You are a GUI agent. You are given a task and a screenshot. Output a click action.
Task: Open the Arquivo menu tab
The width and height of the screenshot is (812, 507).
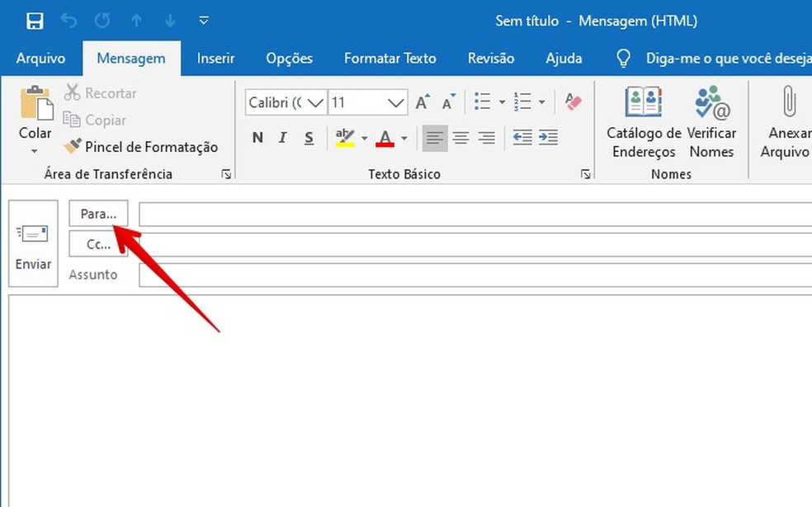[40, 59]
